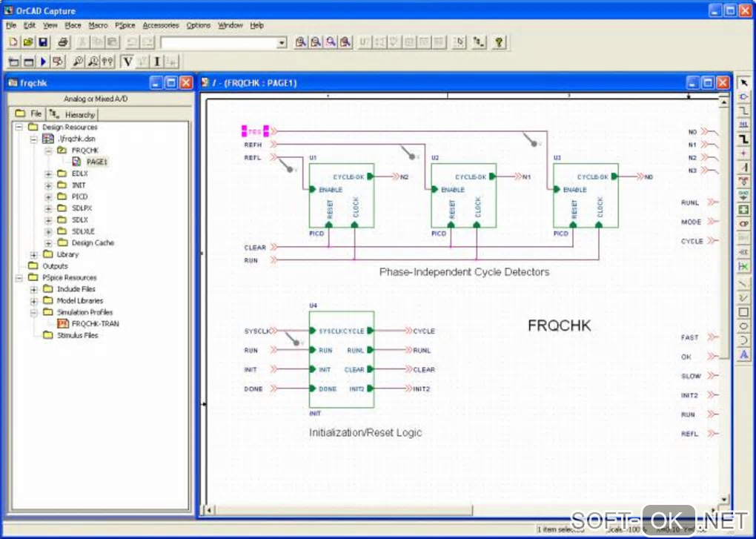Place voltage differential markers
The width and height of the screenshot is (756, 539).
click(107, 62)
